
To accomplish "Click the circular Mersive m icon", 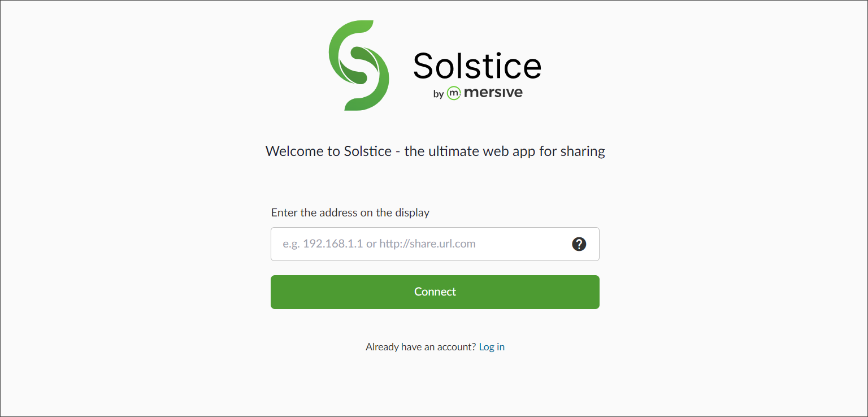I will [x=453, y=93].
